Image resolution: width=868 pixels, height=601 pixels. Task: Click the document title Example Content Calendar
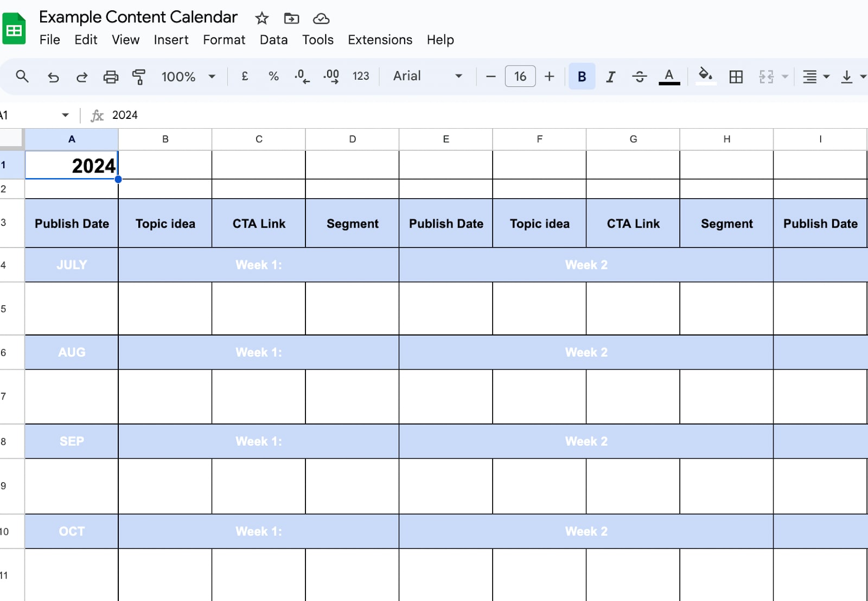(x=138, y=17)
